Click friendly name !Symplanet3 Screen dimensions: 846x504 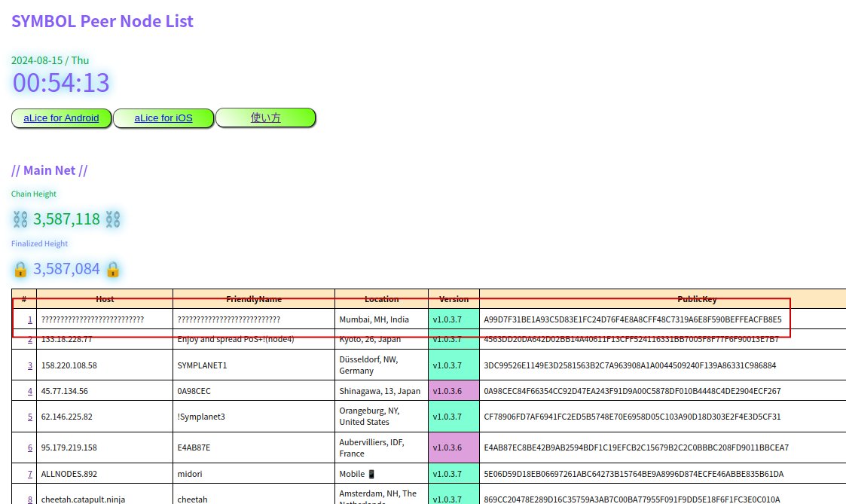201,417
